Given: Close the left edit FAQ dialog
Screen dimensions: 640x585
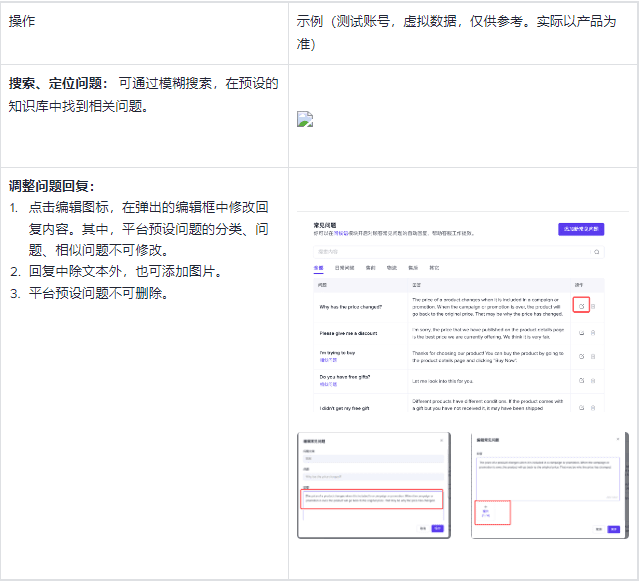Looking at the screenshot, I should pyautogui.click(x=441, y=440).
